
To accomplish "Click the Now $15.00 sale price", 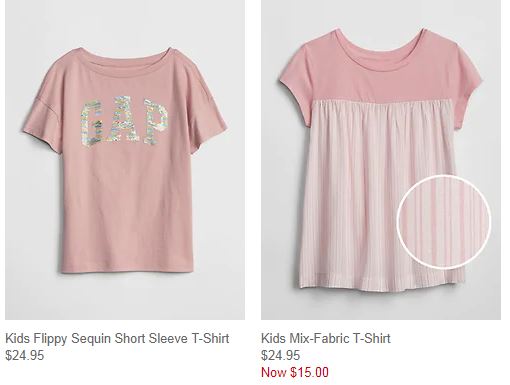I will pyautogui.click(x=295, y=372).
